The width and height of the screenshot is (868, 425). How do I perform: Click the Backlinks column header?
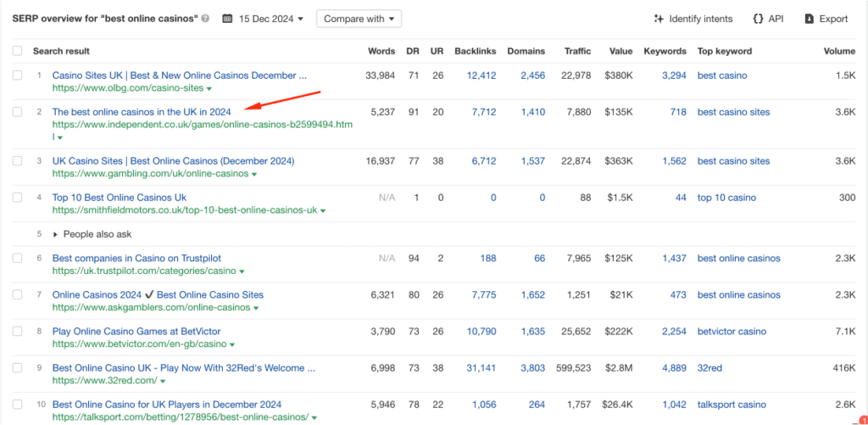click(x=475, y=51)
